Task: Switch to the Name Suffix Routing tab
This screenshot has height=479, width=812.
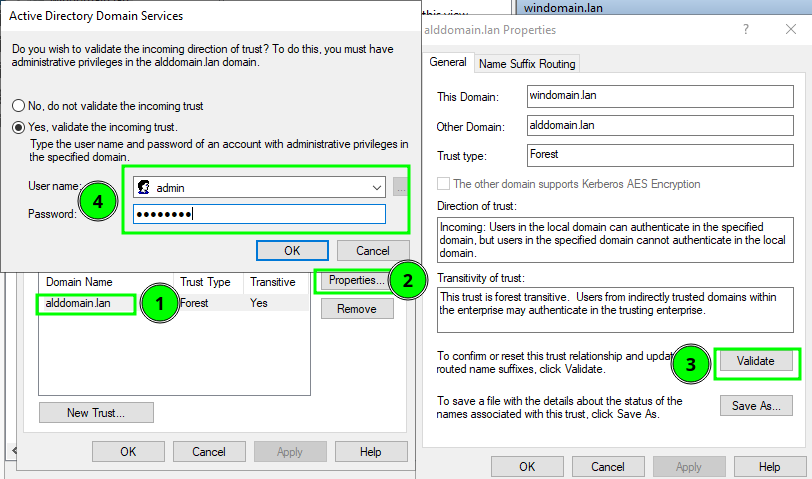Action: coord(527,64)
